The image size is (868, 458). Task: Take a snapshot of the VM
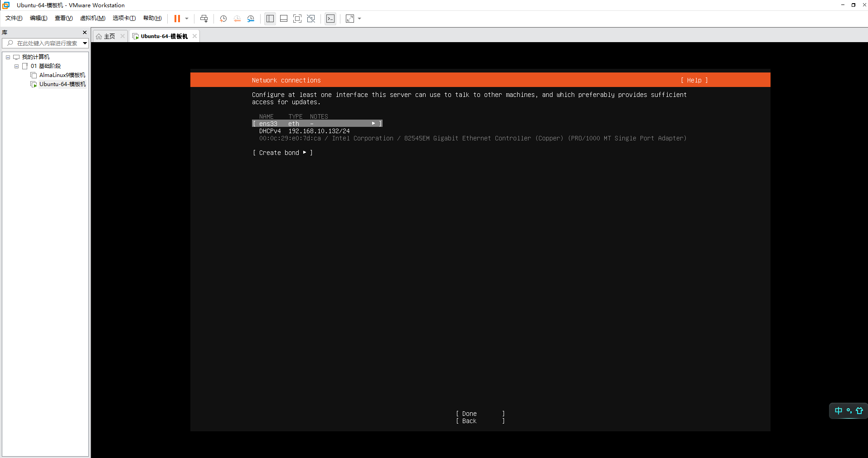point(223,19)
